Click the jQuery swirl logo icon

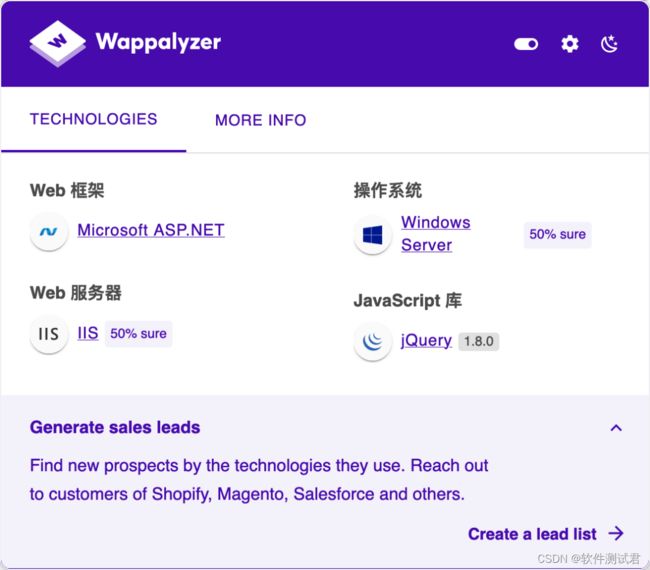point(373,342)
